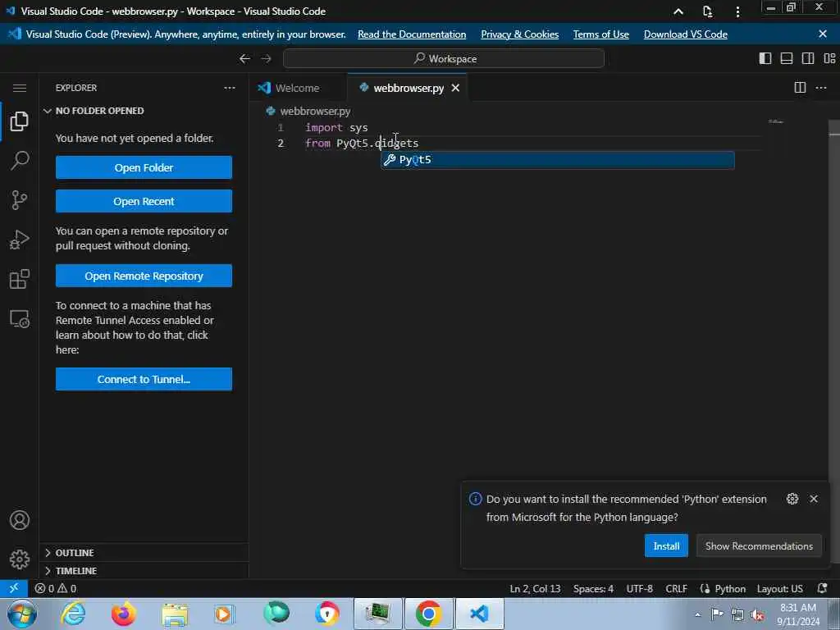Open the Search view in activity bar

(20, 160)
